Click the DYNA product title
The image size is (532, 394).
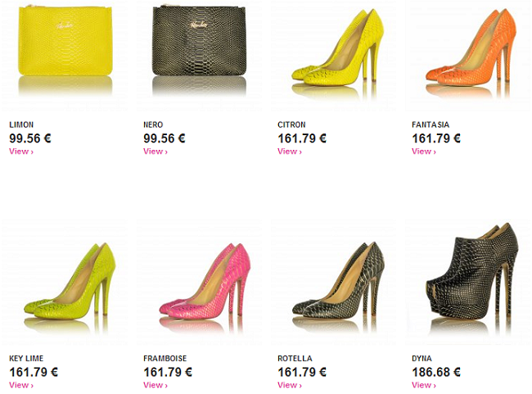coord(422,358)
